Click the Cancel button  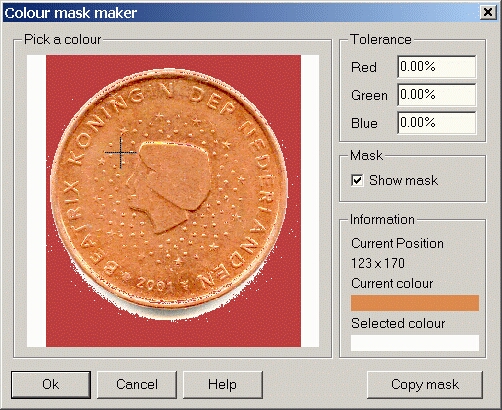(137, 385)
